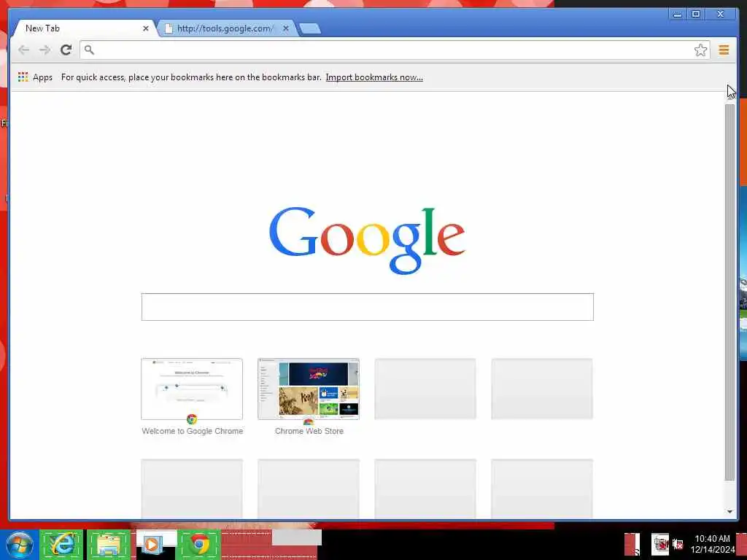This screenshot has height=560, width=747.
Task: Switch to the New Tab tab
Action: tap(83, 28)
